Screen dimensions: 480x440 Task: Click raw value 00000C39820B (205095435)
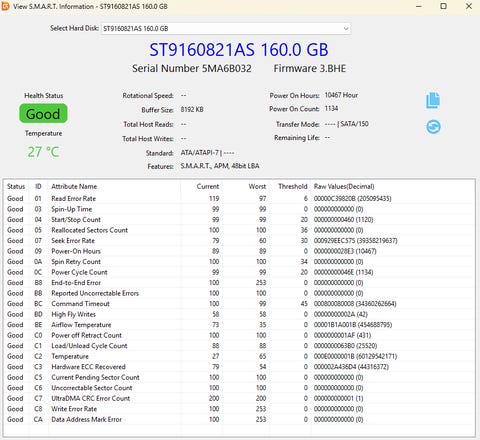[x=352, y=199]
